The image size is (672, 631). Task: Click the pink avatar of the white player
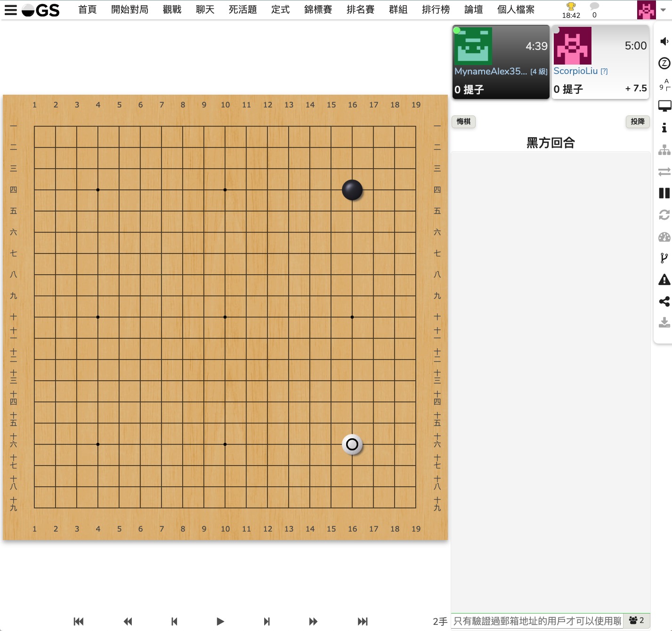[x=572, y=46]
